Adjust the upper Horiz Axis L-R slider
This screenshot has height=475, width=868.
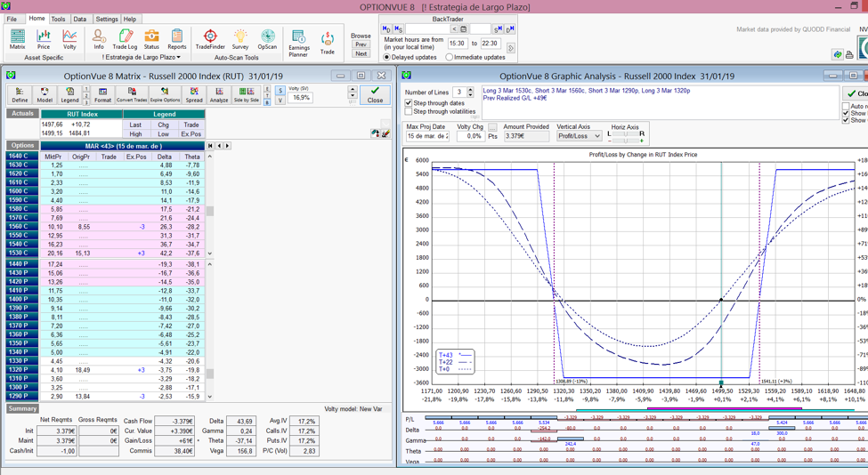coord(626,133)
